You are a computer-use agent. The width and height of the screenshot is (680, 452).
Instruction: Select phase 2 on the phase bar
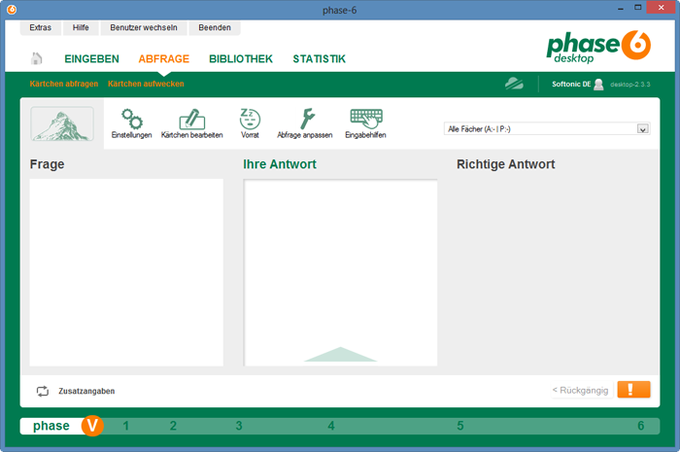173,426
